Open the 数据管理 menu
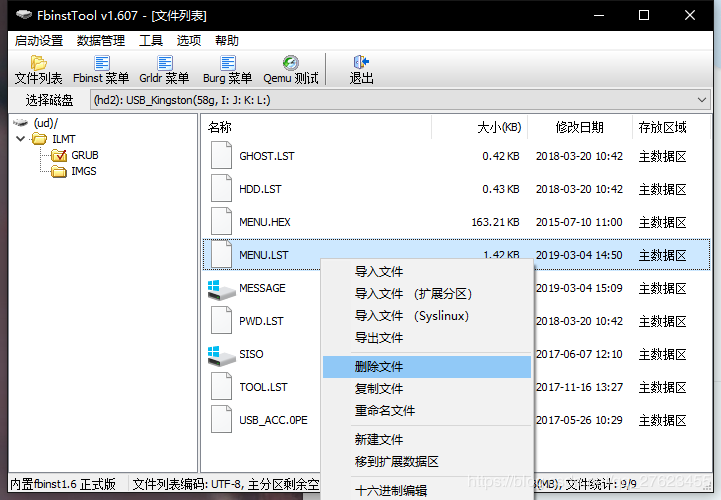 (x=101, y=41)
